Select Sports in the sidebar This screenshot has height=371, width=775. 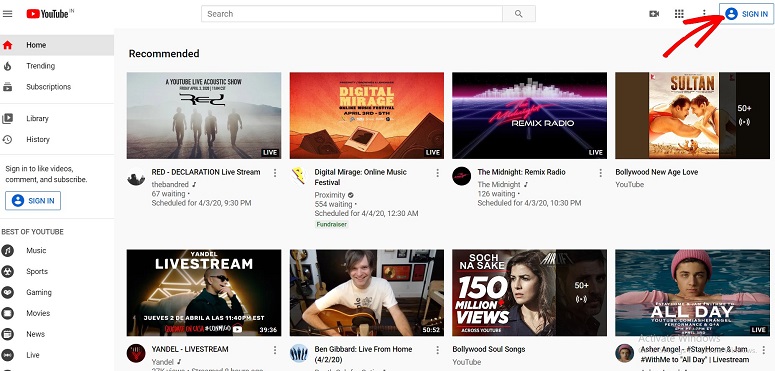pos(57,272)
